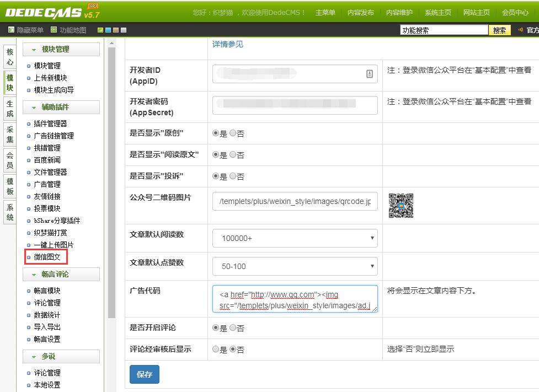Open 内容发布 in top menu
539x392 pixels.
pyautogui.click(x=360, y=12)
